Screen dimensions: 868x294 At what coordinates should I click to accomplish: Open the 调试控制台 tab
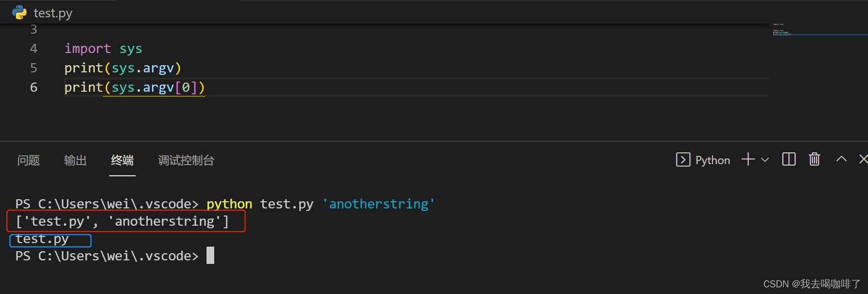point(186,161)
